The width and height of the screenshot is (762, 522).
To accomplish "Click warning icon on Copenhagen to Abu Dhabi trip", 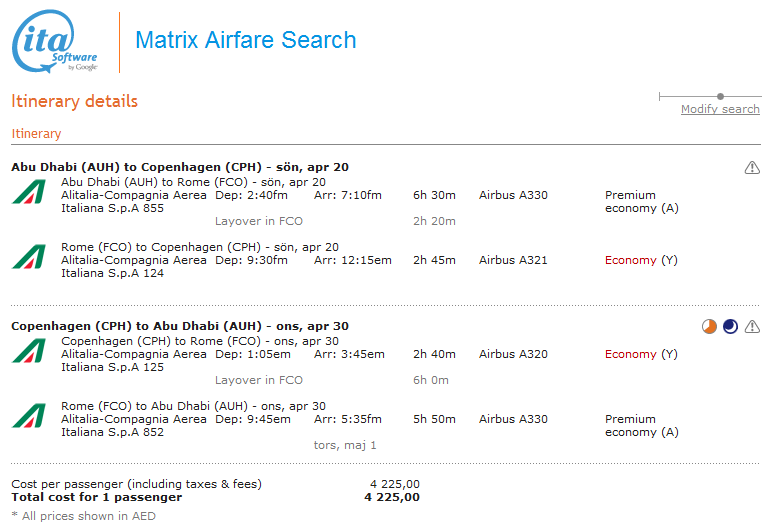I will [x=752, y=327].
